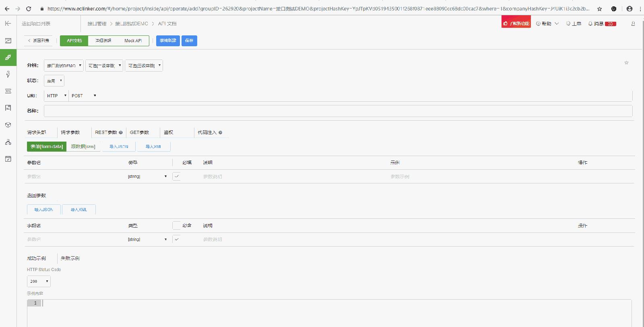Open the user profile avatar icon
The width and height of the screenshot is (644, 327).
(x=633, y=24)
